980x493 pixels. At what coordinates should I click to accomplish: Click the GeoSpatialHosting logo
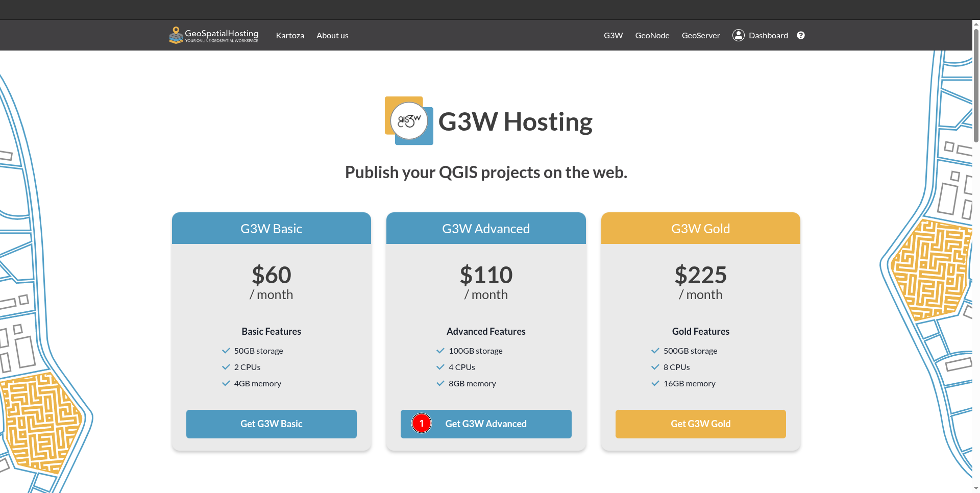tap(214, 35)
